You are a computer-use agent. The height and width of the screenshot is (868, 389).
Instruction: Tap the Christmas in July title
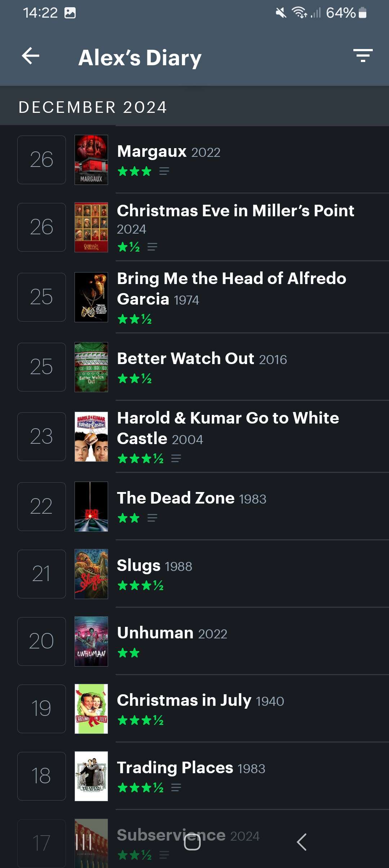point(184,700)
